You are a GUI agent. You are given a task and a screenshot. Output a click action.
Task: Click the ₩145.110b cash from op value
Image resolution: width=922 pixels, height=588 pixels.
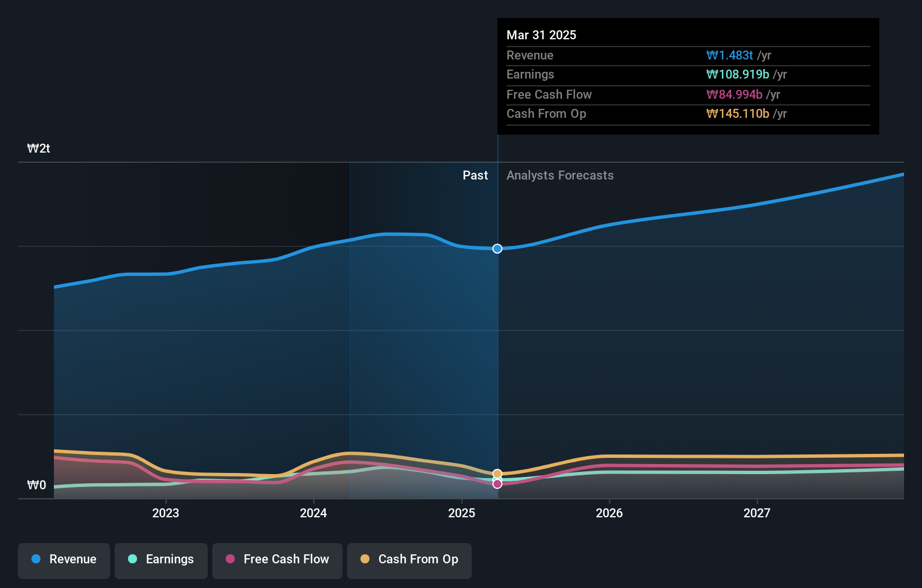tap(738, 113)
